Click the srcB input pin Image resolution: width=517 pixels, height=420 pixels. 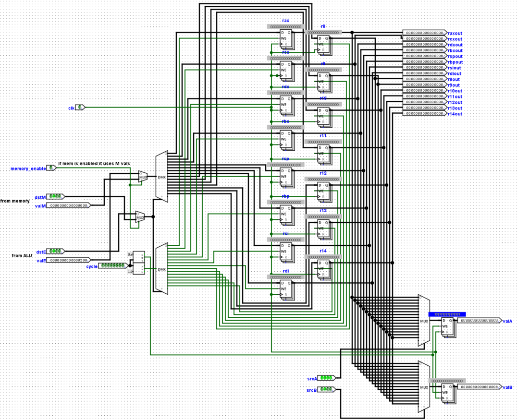pyautogui.click(x=327, y=389)
